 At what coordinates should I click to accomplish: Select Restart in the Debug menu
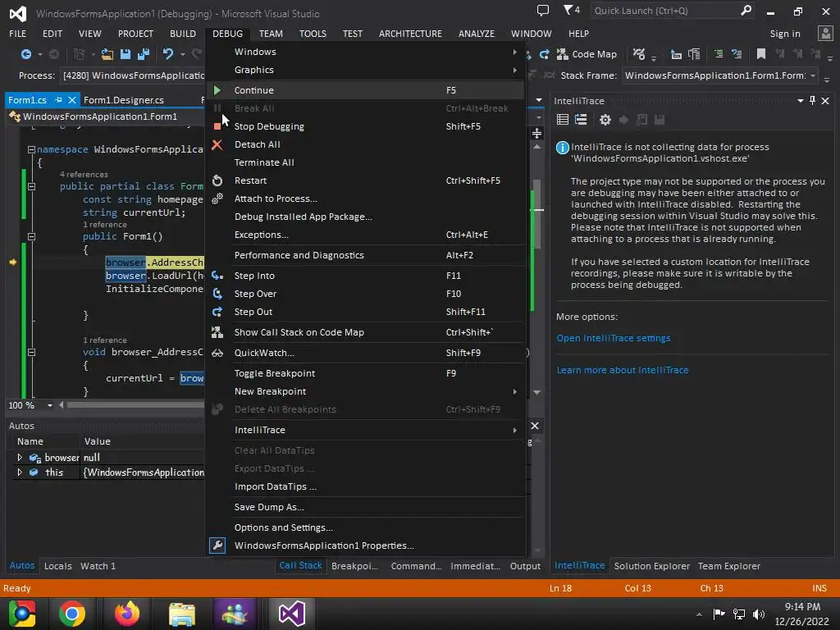coord(365,180)
